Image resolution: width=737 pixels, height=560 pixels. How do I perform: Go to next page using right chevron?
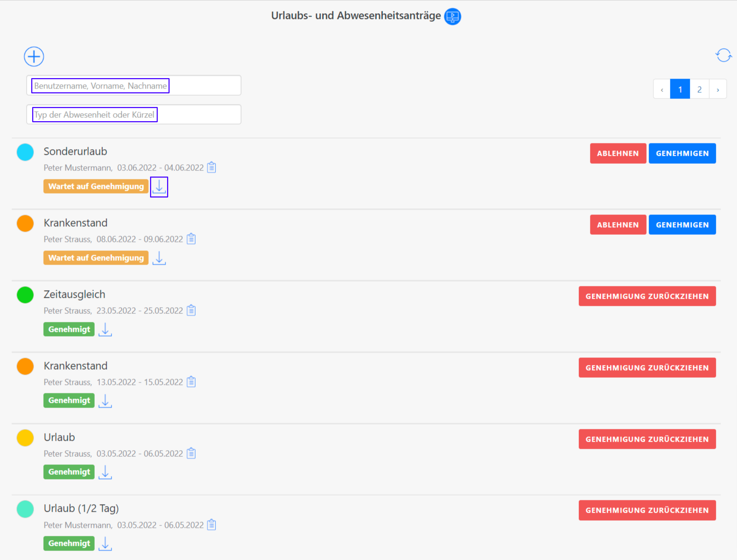(x=718, y=89)
